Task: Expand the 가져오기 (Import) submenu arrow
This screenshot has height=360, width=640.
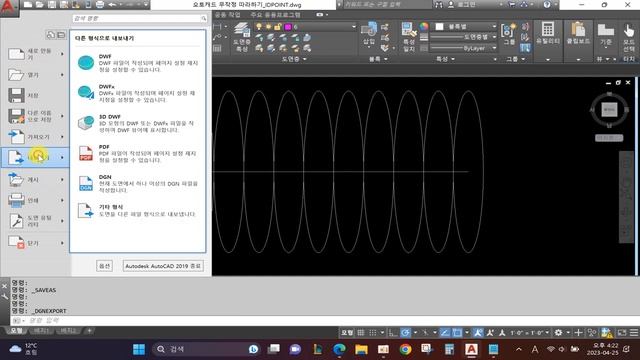Action: pyautogui.click(x=62, y=137)
